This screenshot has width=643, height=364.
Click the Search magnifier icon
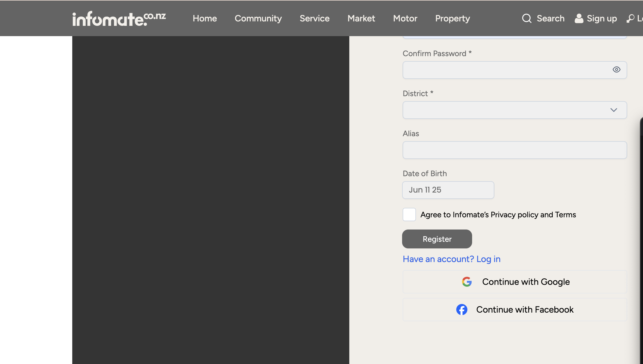[x=527, y=19]
